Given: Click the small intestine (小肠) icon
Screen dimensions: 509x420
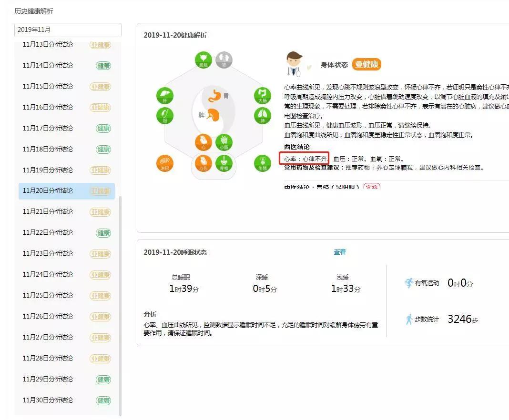Looking at the screenshot, I should click(x=224, y=142).
